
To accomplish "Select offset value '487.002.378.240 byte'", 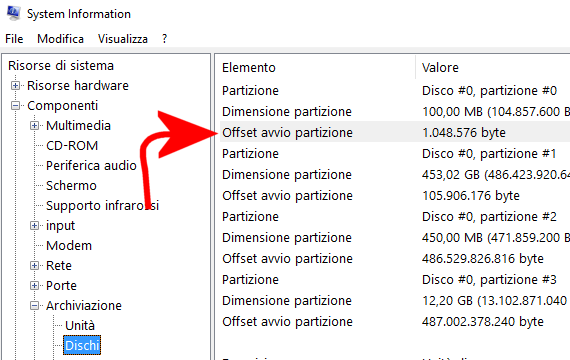I will click(483, 322).
